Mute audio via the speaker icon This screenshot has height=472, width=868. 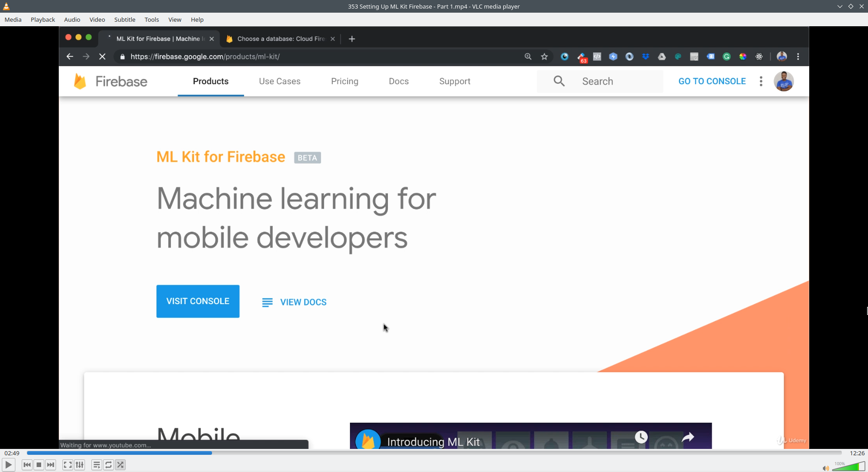pyautogui.click(x=826, y=468)
